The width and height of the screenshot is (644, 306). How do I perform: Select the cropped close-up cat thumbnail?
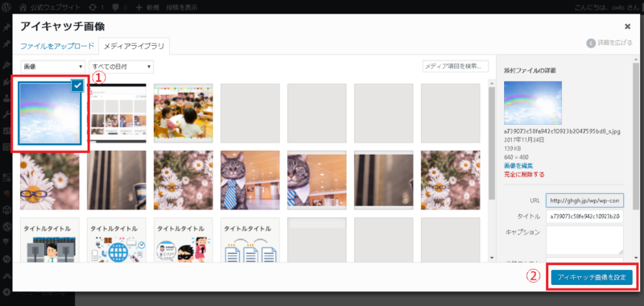[316, 180]
